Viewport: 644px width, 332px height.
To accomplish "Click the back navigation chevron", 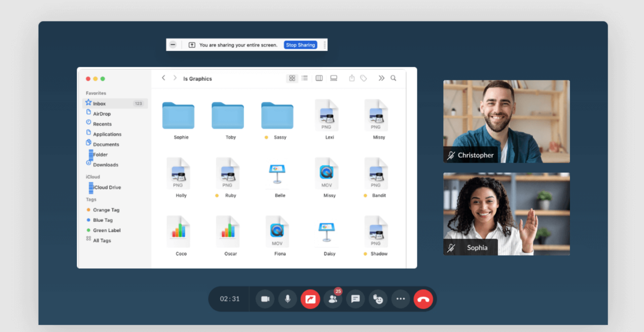I will coord(163,78).
